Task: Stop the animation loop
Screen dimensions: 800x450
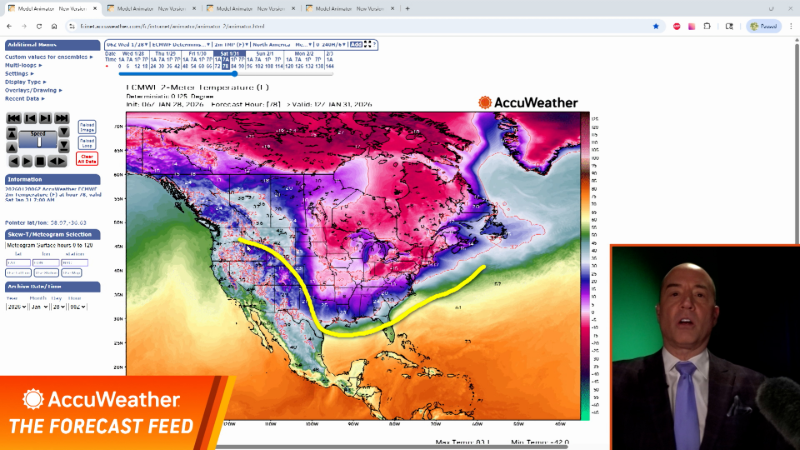Action: 40,161
